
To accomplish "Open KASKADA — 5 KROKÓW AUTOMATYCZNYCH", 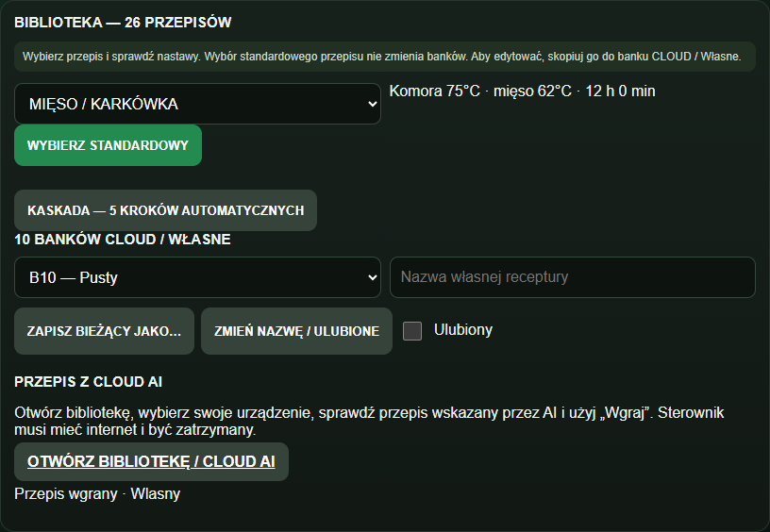I will pyautogui.click(x=165, y=210).
